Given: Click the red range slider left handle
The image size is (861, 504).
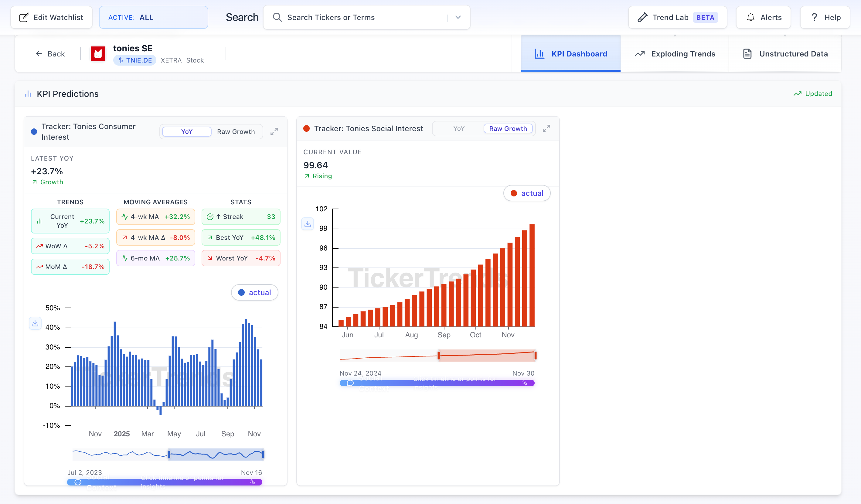Looking at the screenshot, I should 439,356.
